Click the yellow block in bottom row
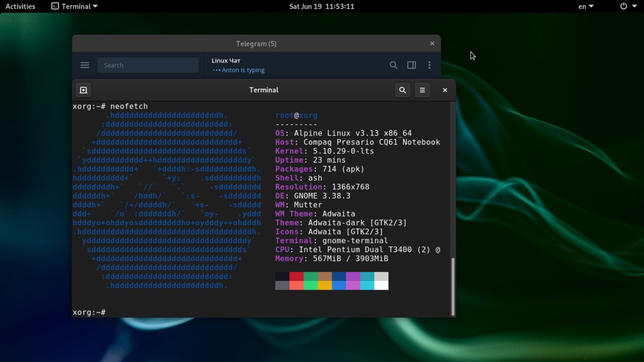Image resolution: width=644 pixels, height=362 pixels. 325,285
